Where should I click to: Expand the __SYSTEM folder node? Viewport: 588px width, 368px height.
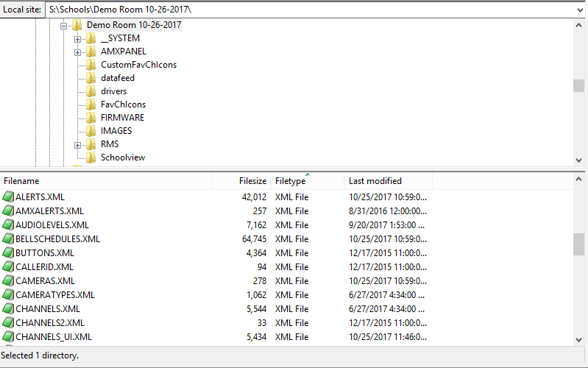[77, 38]
